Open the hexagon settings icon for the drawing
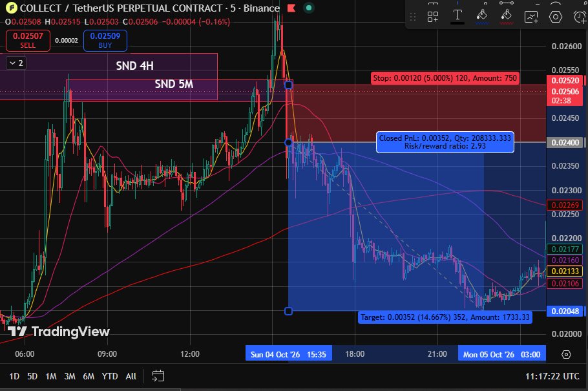This screenshot has height=391, width=588. pos(556,17)
